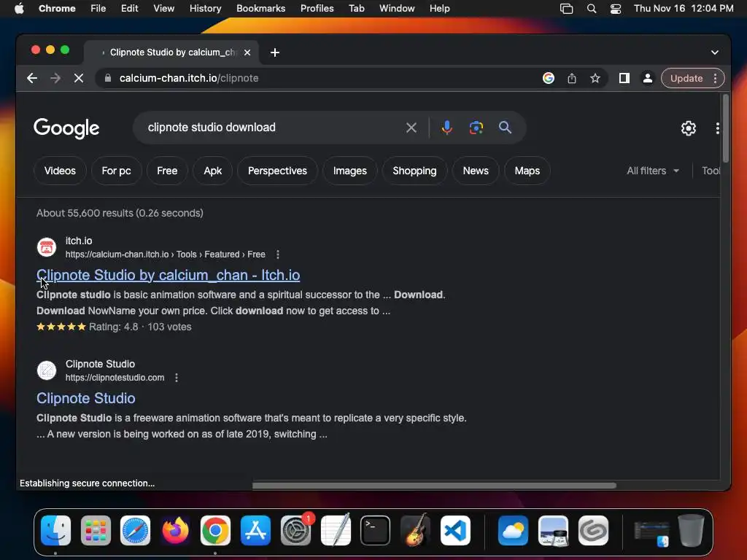Click the horizontal scrollbar
Image resolution: width=747 pixels, height=560 pixels.
[x=434, y=486]
